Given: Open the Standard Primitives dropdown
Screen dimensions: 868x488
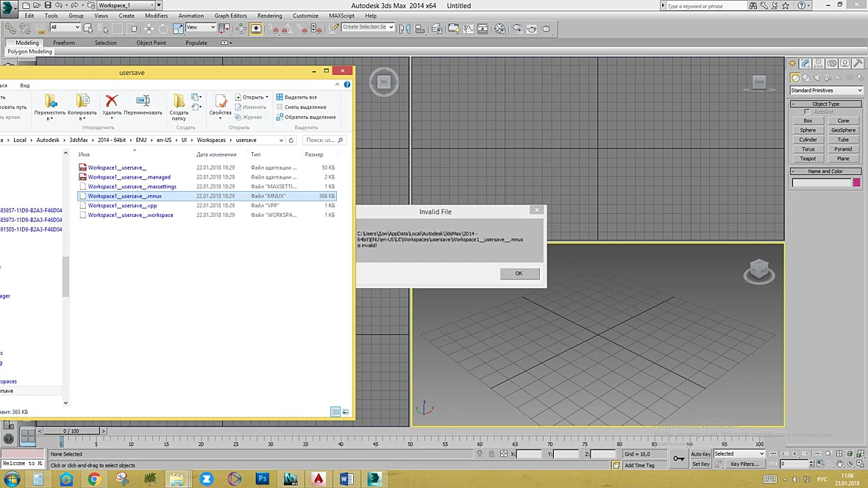Looking at the screenshot, I should pos(826,90).
